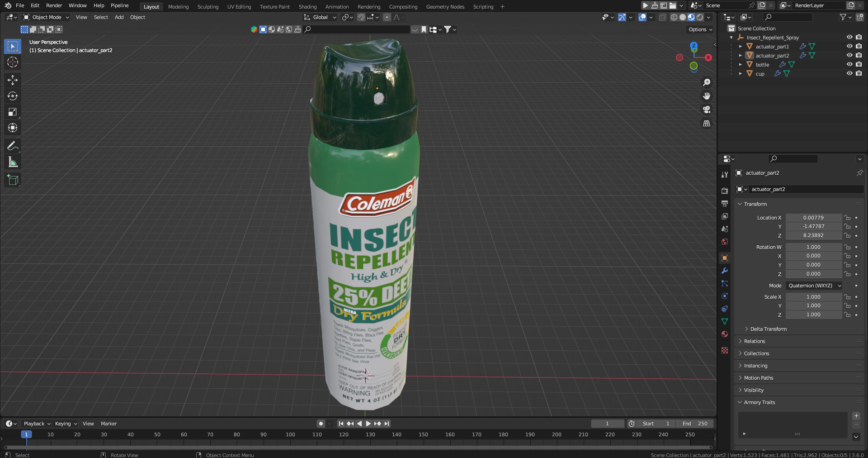Switch to rendered viewport shading
868x458 pixels.
tap(700, 17)
